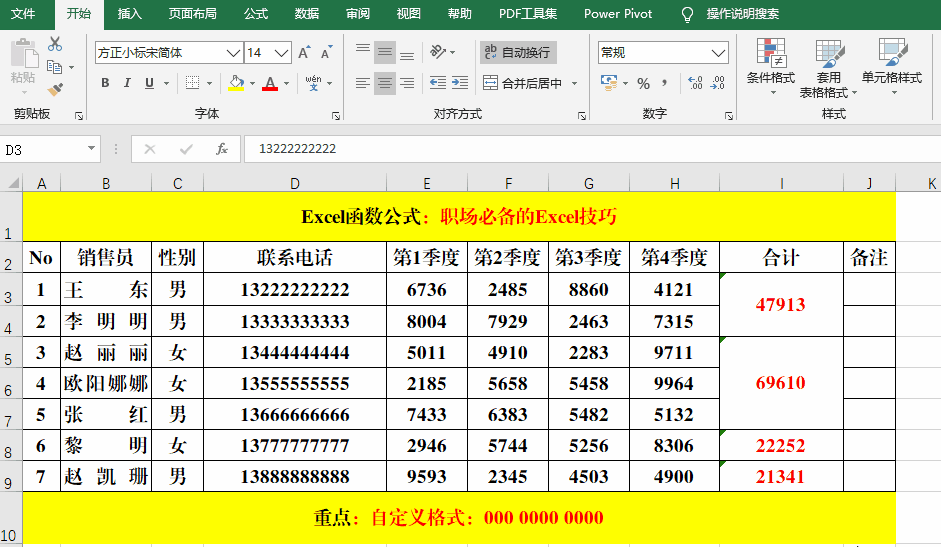
Task: Increase decimal places
Action: pos(695,83)
